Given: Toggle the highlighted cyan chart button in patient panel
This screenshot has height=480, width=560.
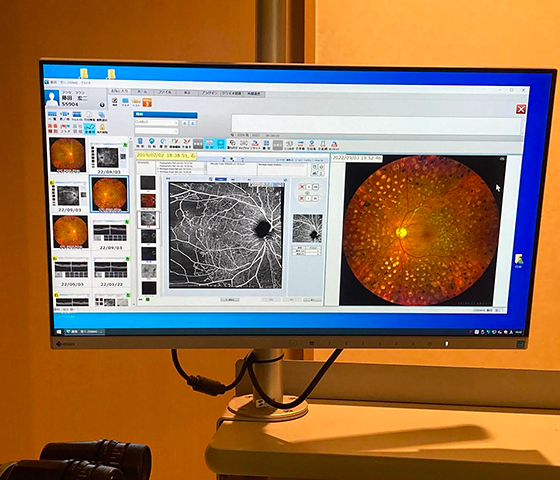Looking at the screenshot, I should coord(90,128).
